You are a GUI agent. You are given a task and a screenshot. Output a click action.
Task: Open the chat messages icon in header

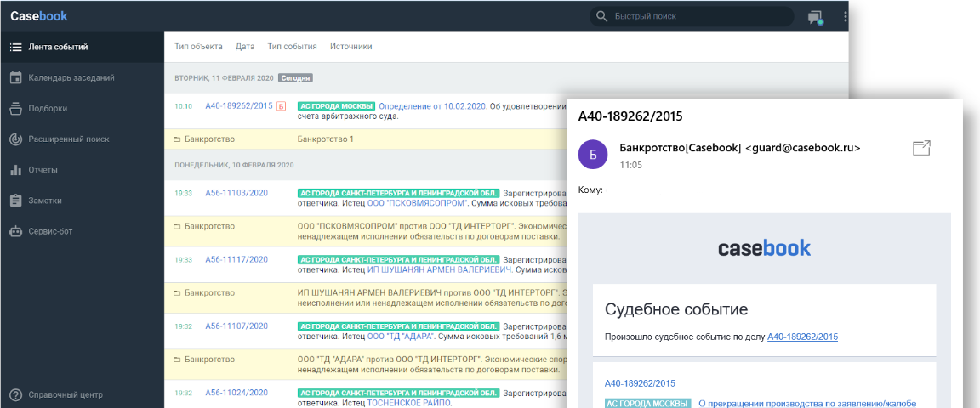[x=814, y=17]
